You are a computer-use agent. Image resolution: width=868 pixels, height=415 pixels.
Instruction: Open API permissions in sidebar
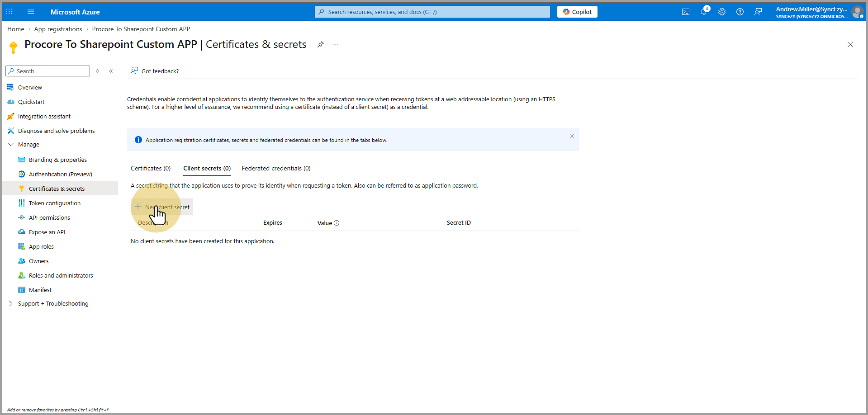(49, 218)
